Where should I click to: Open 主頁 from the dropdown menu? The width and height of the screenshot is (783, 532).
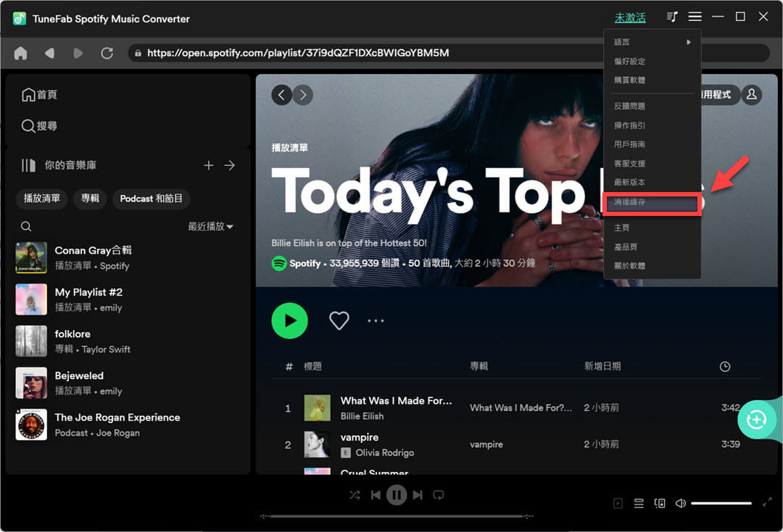point(652,228)
